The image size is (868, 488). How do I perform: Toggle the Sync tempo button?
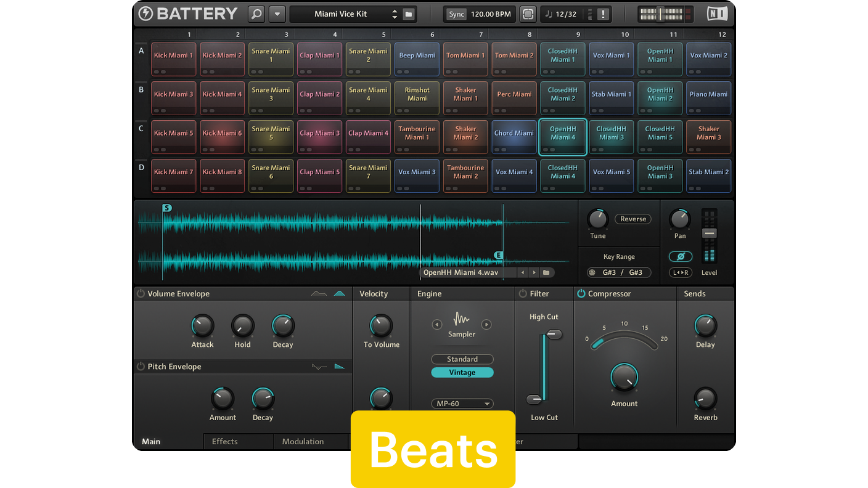tap(457, 14)
